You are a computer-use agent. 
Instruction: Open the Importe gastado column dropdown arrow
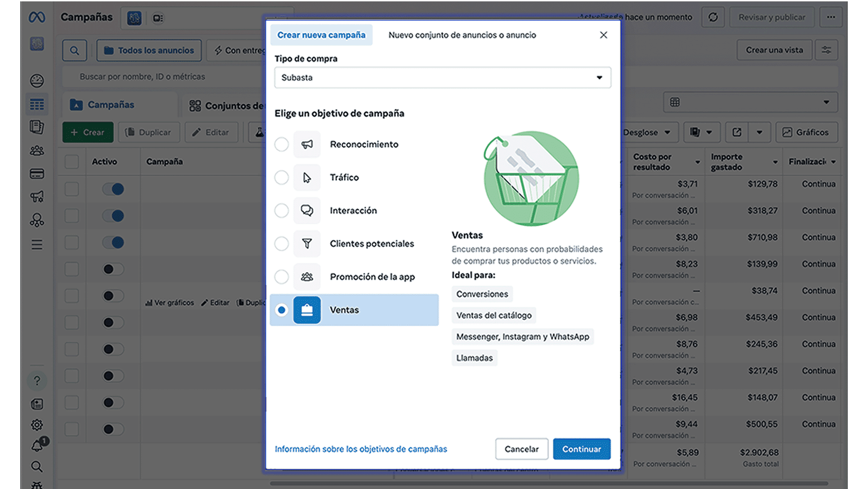[775, 162]
